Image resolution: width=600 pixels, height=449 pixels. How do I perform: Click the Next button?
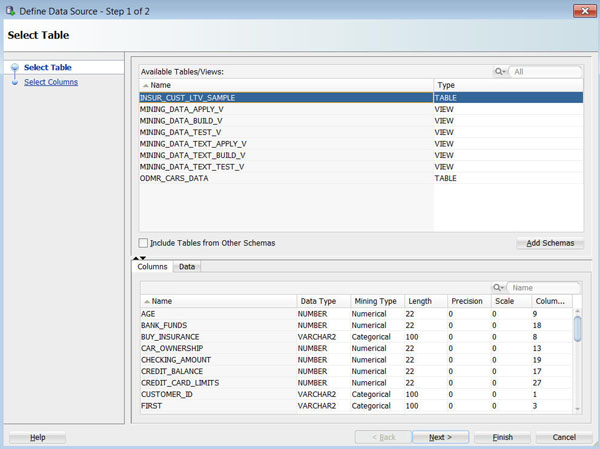440,437
